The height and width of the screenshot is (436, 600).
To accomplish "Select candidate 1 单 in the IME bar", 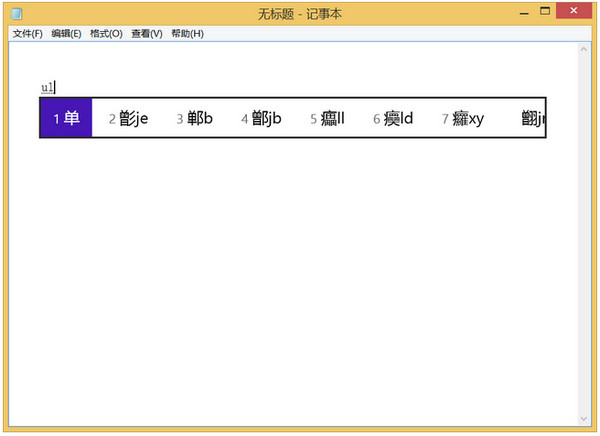I will (66, 118).
